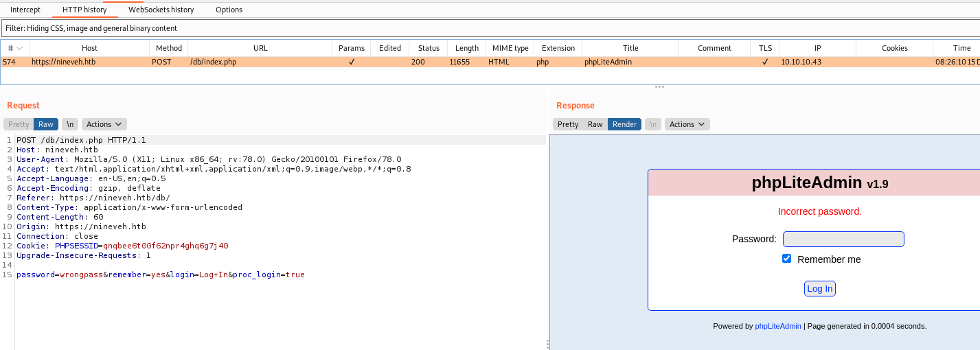Switch response view to Pretty

(x=568, y=124)
